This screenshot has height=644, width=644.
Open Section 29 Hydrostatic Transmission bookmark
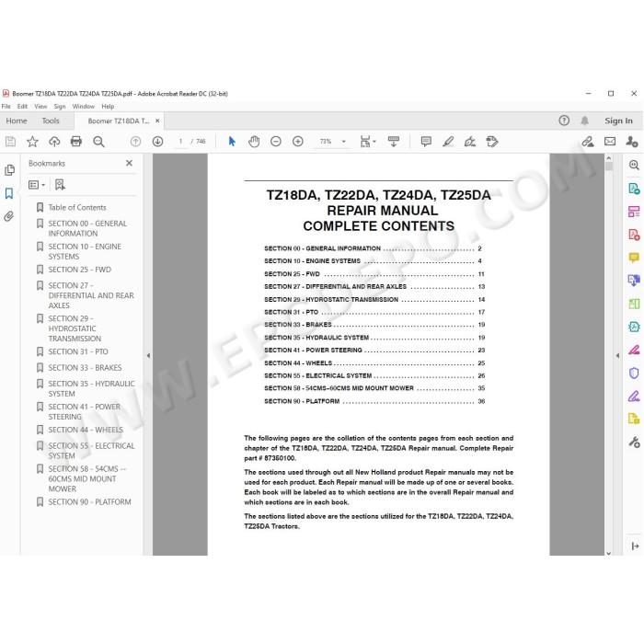tap(75, 328)
